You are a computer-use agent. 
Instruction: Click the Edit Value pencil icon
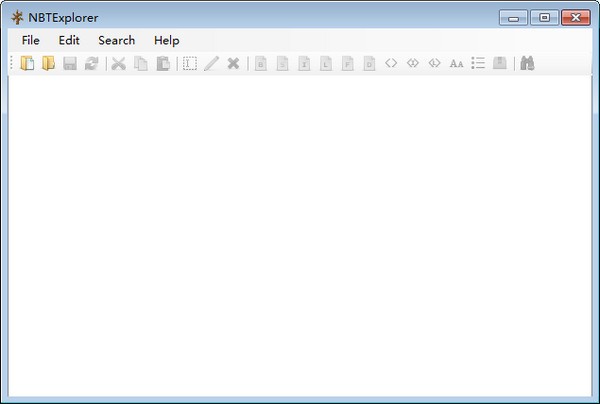click(211, 63)
